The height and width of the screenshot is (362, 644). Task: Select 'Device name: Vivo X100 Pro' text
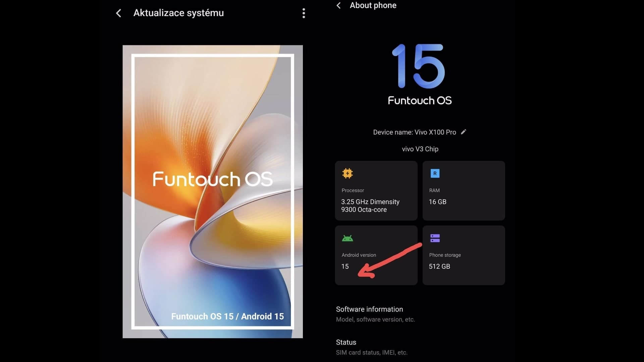pos(415,132)
